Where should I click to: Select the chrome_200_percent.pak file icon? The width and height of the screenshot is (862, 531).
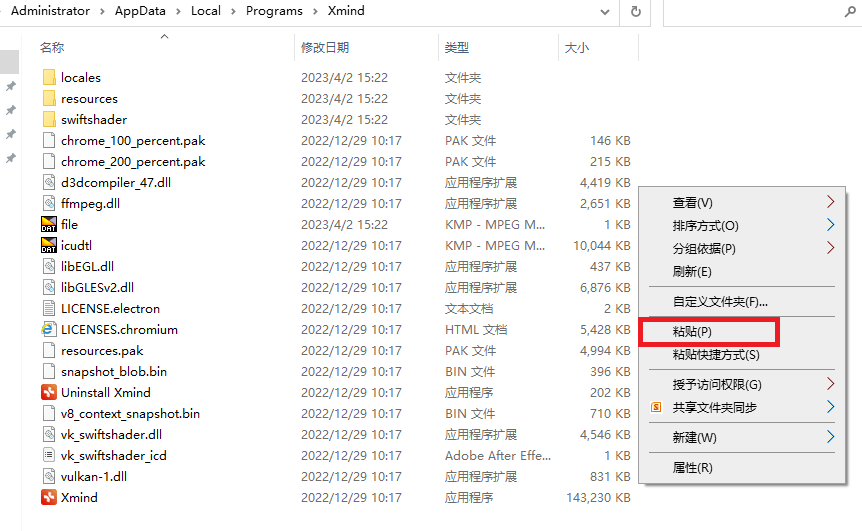coord(49,162)
